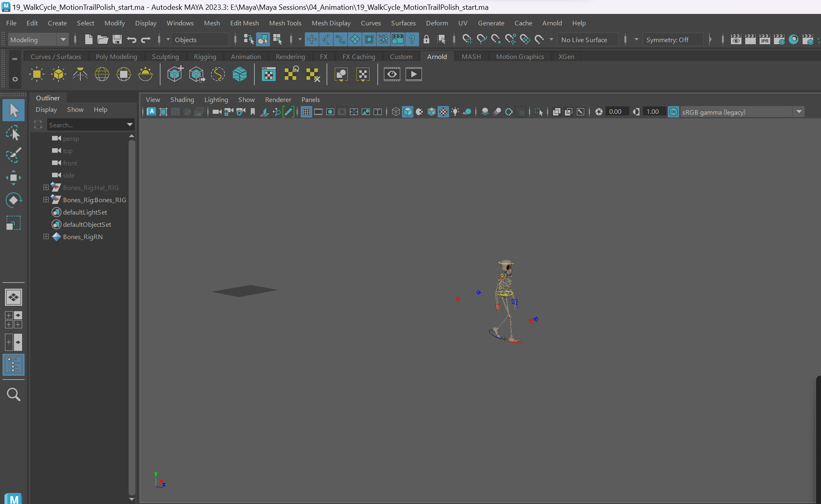Toggle viewport use all lights
Viewport: 821px width, 504px height.
455,112
